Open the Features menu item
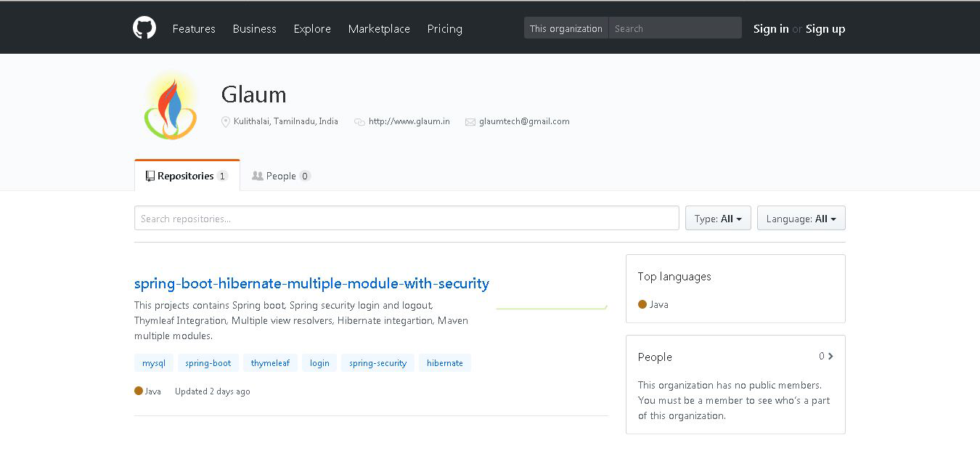This screenshot has height=459, width=980. [x=194, y=29]
